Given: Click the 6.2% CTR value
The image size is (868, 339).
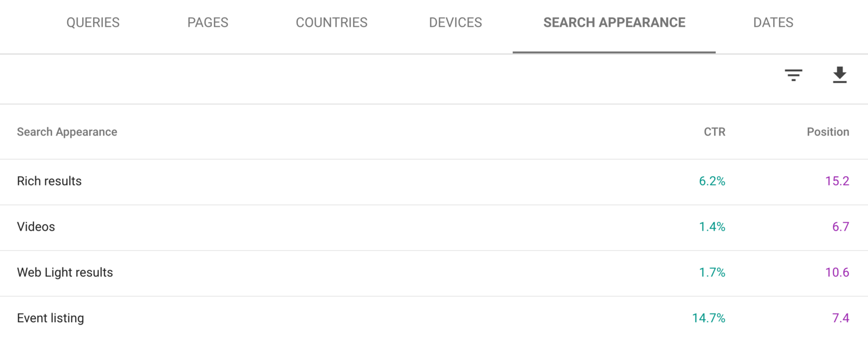Looking at the screenshot, I should click(x=712, y=181).
